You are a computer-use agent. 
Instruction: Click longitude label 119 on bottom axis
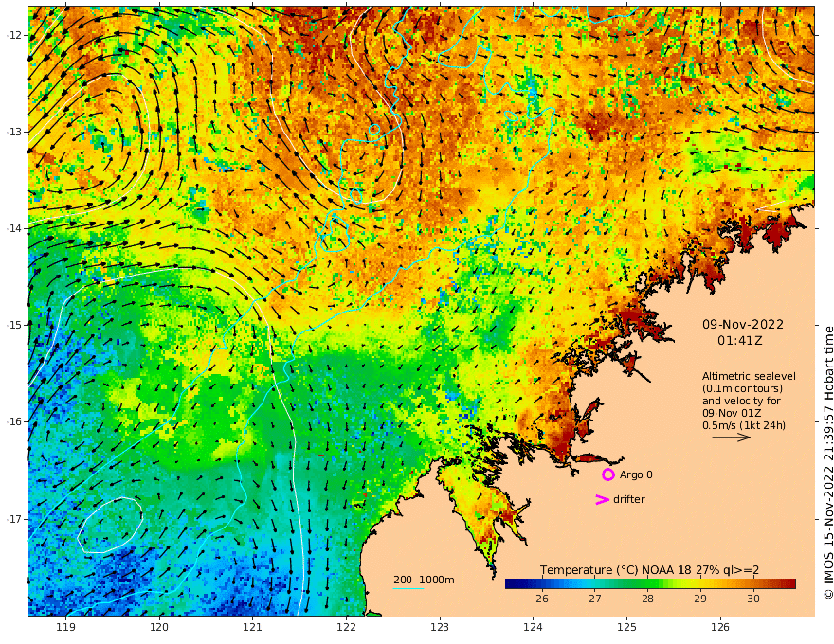coord(65,628)
